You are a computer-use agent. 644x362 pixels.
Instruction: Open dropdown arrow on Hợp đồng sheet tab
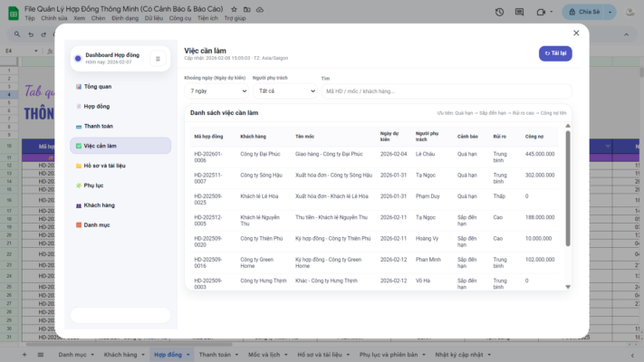pyautogui.click(x=187, y=355)
